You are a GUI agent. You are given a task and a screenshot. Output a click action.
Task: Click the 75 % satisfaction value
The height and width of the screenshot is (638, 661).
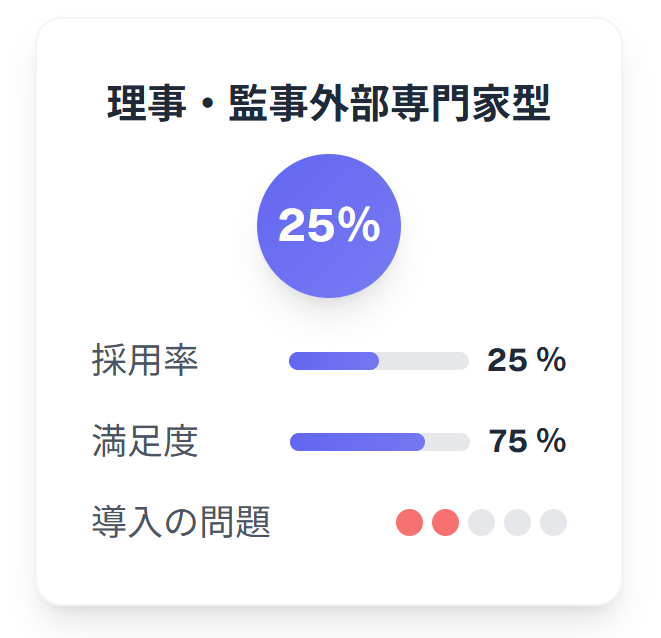click(x=527, y=441)
